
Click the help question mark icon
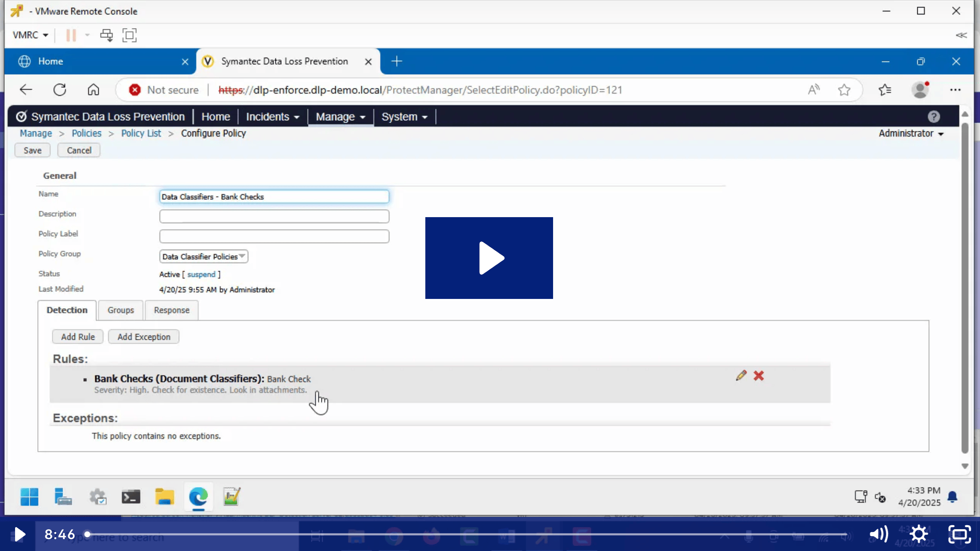tap(934, 117)
